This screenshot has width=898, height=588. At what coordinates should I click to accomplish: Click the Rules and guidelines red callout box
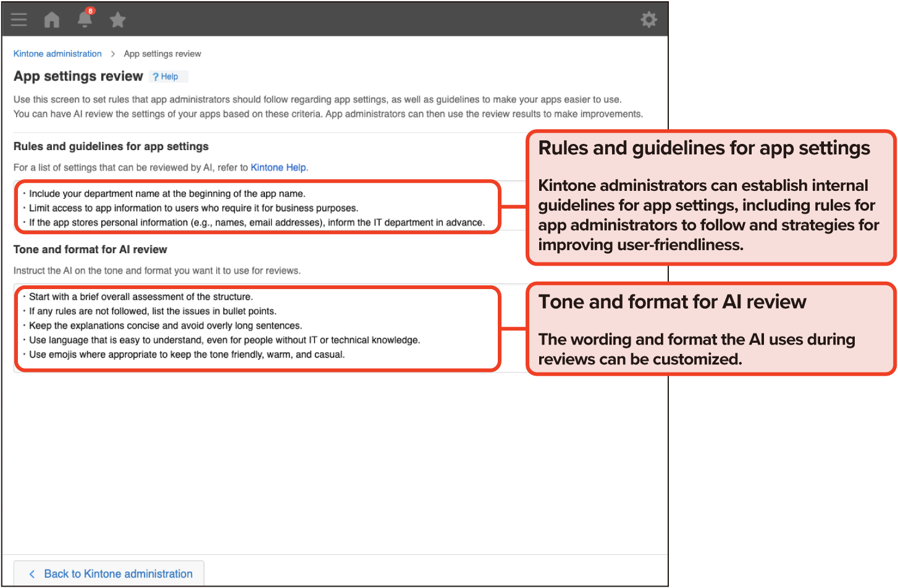tap(710, 198)
